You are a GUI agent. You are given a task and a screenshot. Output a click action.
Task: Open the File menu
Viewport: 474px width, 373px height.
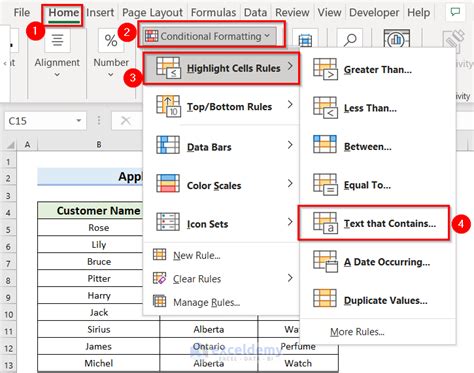click(x=22, y=13)
